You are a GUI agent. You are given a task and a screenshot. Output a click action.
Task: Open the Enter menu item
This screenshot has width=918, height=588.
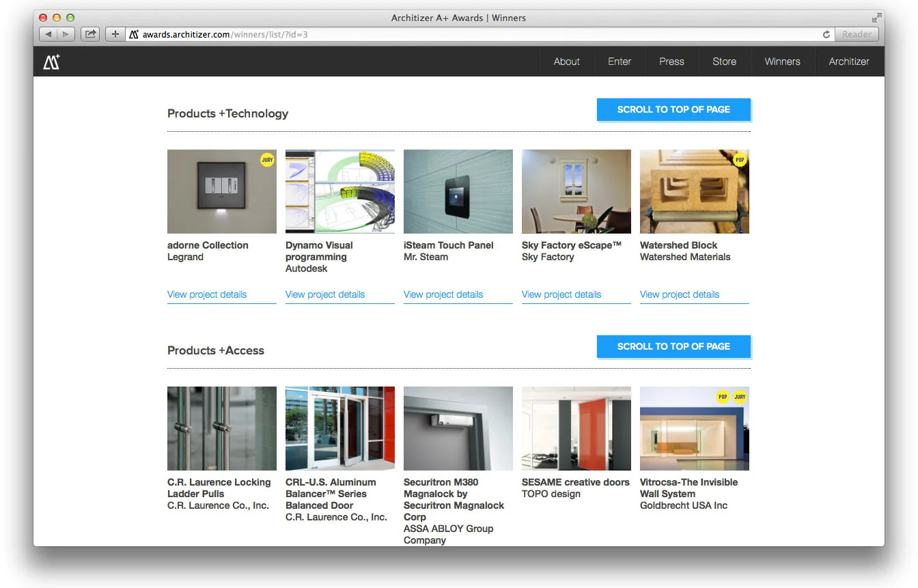[x=620, y=61]
